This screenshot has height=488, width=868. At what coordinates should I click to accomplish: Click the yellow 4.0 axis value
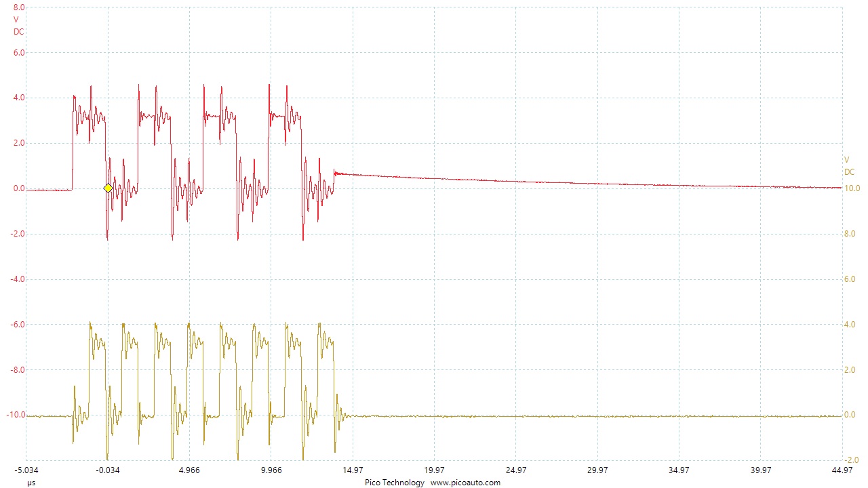coord(850,325)
